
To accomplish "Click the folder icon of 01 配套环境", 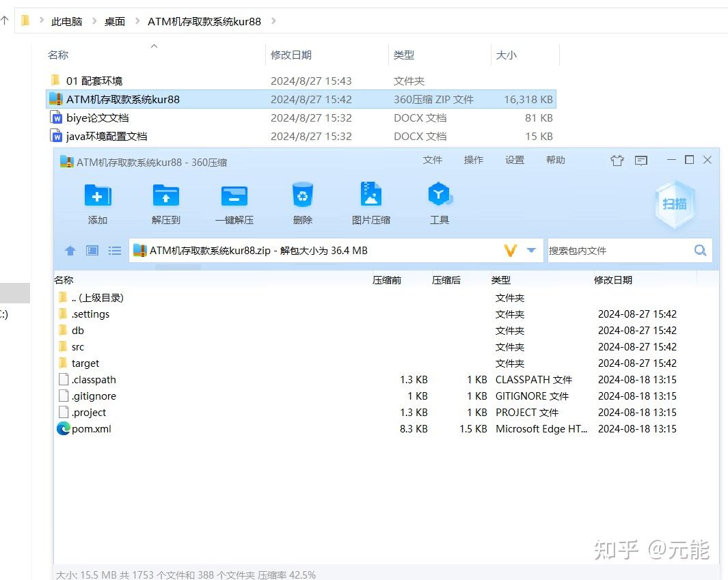I will coord(56,81).
